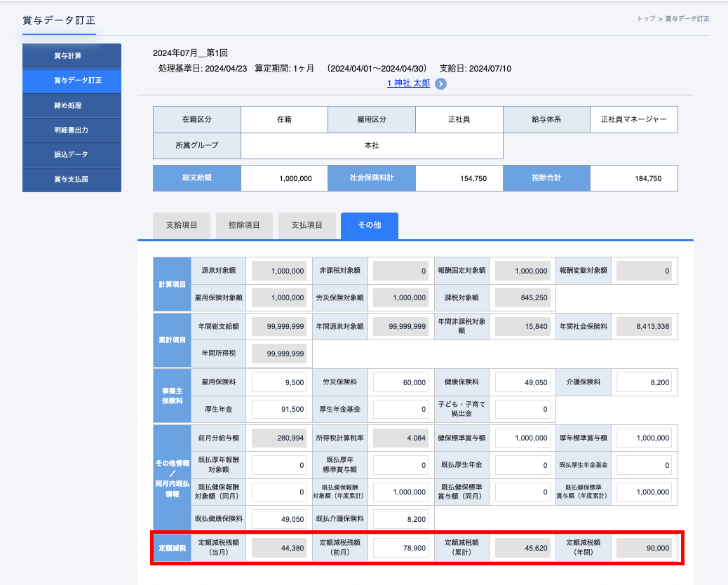Screen dimensions: 728x585
Task: Click the 厚年標準賞与額 input field
Action: [644, 438]
